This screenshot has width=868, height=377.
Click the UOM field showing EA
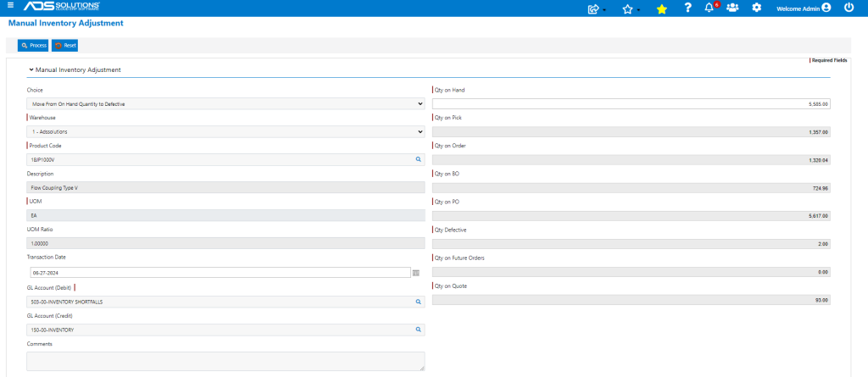tap(225, 216)
